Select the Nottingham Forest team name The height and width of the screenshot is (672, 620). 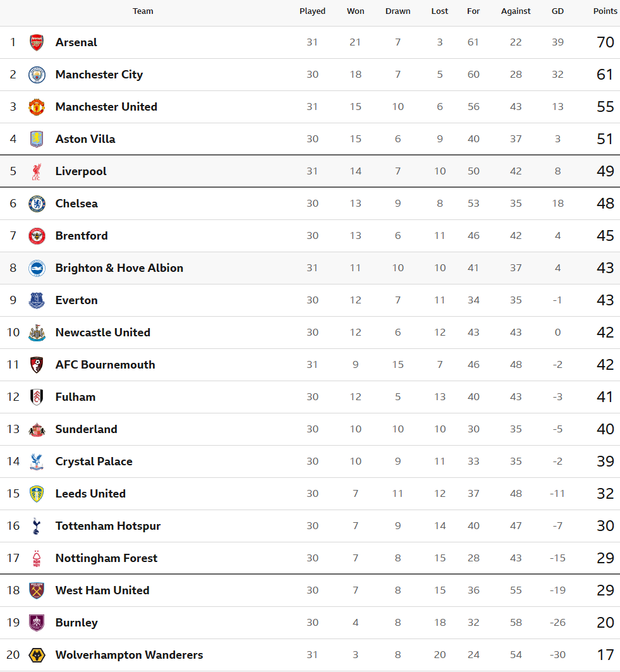pyautogui.click(x=106, y=558)
